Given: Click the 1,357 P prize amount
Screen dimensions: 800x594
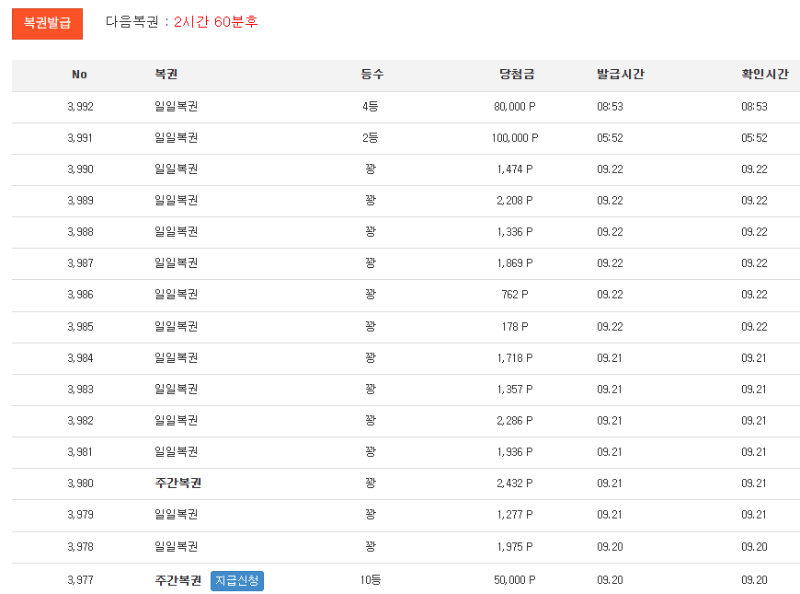Looking at the screenshot, I should pyautogui.click(x=515, y=389).
